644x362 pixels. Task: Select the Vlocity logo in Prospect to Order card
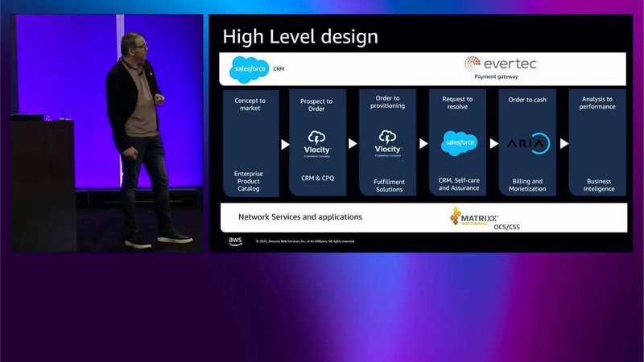point(317,142)
